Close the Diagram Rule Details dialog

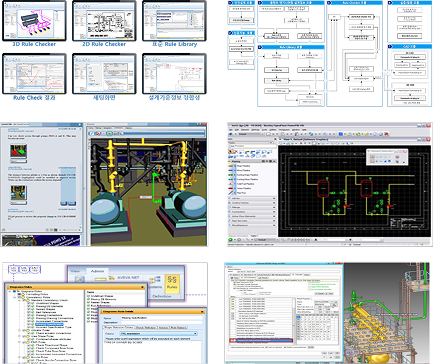coord(202,311)
